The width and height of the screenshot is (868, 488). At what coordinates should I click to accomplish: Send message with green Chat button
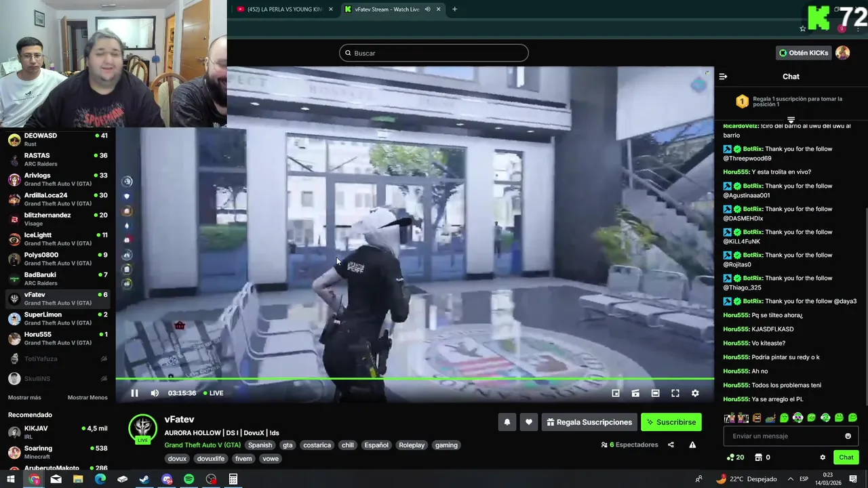tap(846, 457)
